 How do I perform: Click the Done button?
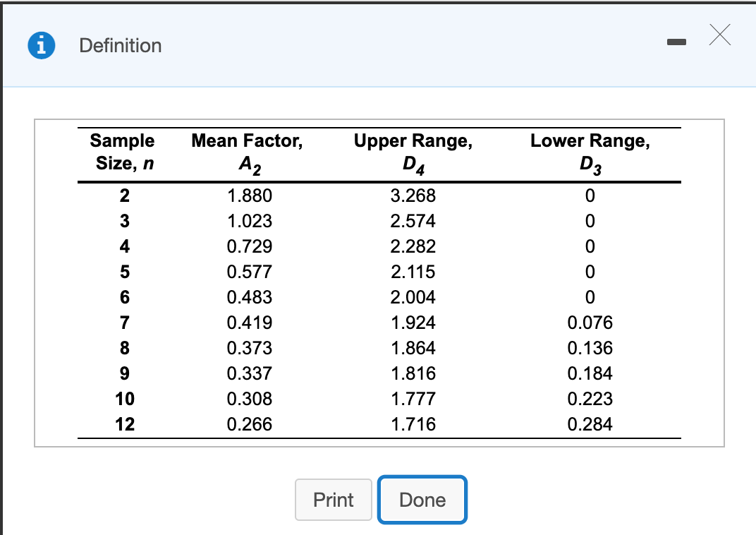(x=422, y=500)
